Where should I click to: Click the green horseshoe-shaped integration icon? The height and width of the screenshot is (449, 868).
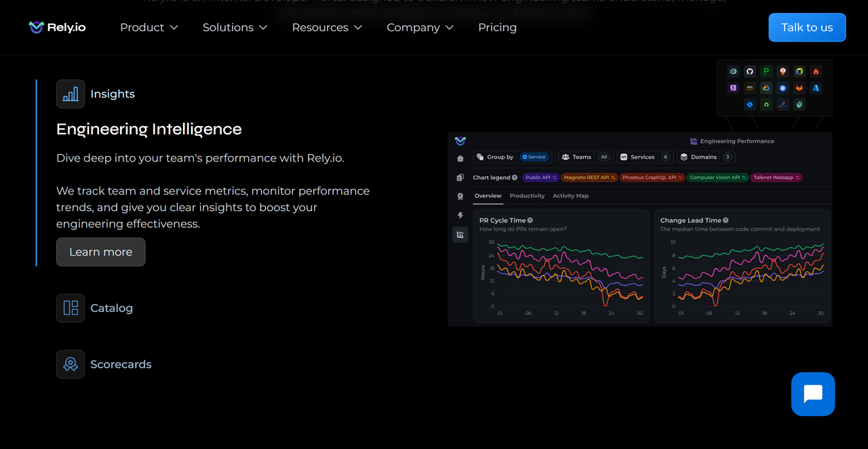766,104
